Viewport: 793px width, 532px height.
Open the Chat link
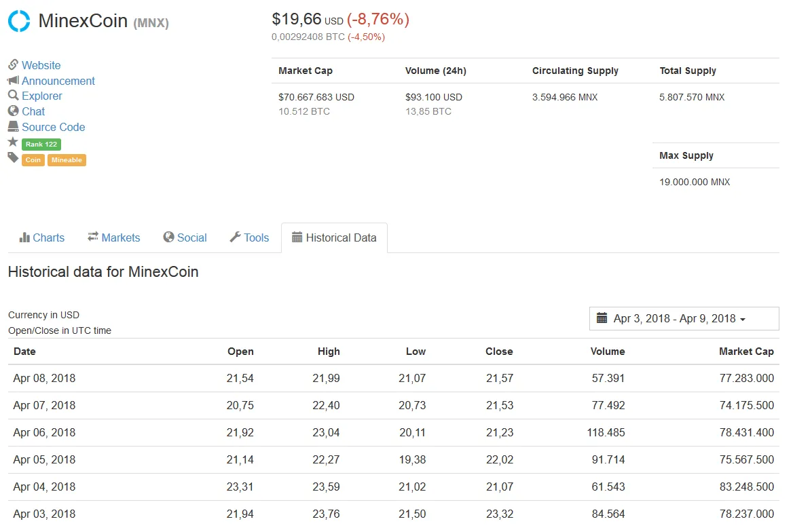tap(33, 111)
